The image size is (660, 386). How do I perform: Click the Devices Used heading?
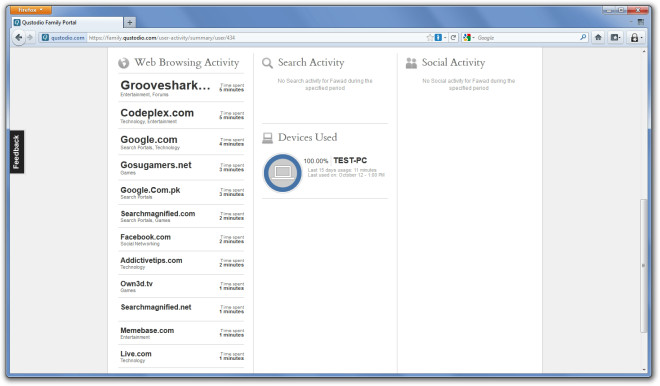(307, 138)
